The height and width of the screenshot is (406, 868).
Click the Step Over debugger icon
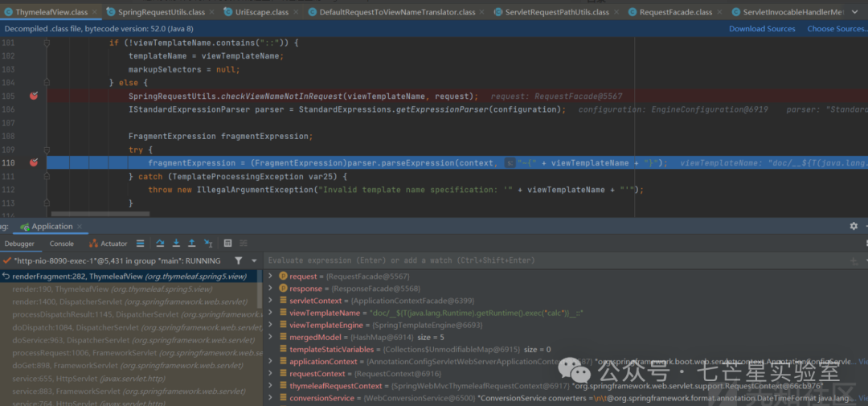(x=160, y=243)
